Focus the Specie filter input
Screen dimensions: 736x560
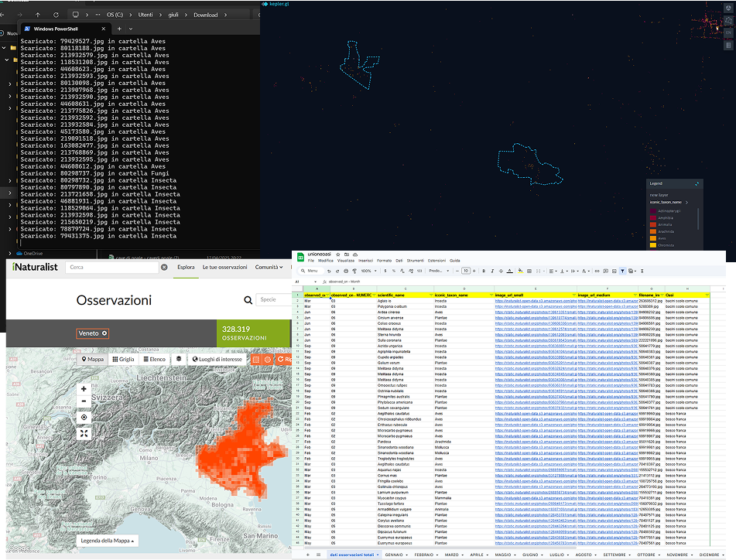point(274,299)
